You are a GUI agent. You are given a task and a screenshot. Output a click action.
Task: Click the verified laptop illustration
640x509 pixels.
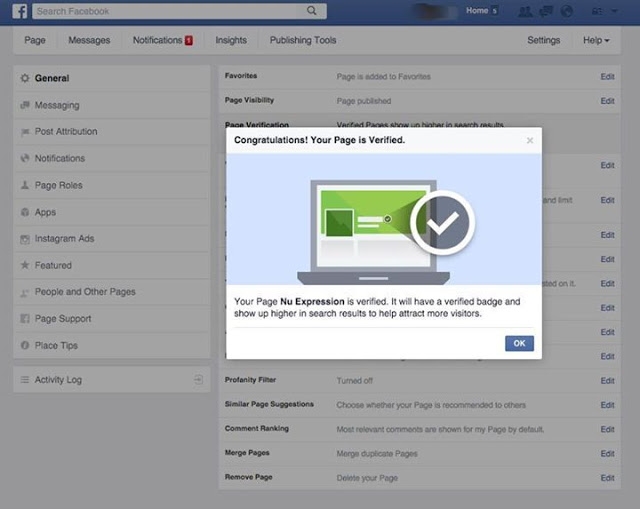pos(385,231)
